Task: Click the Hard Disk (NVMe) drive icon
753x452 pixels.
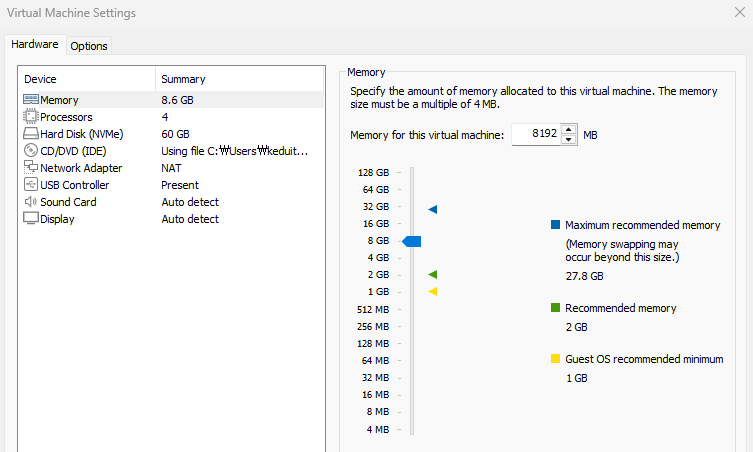Action: pyautogui.click(x=31, y=134)
